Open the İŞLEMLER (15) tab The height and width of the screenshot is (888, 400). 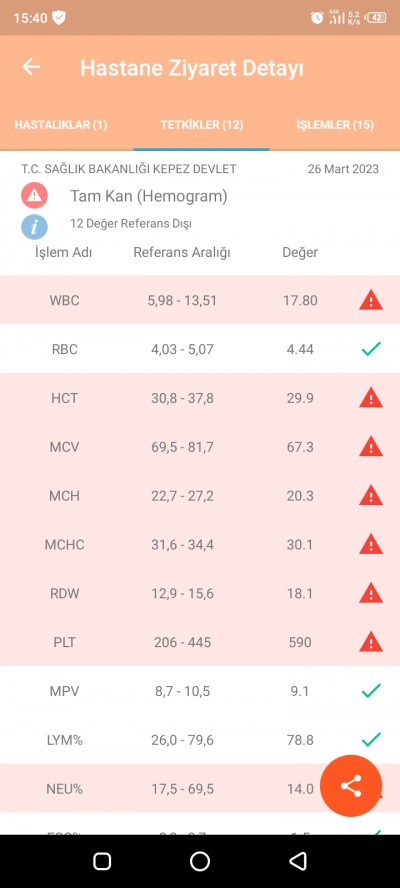coord(335,125)
